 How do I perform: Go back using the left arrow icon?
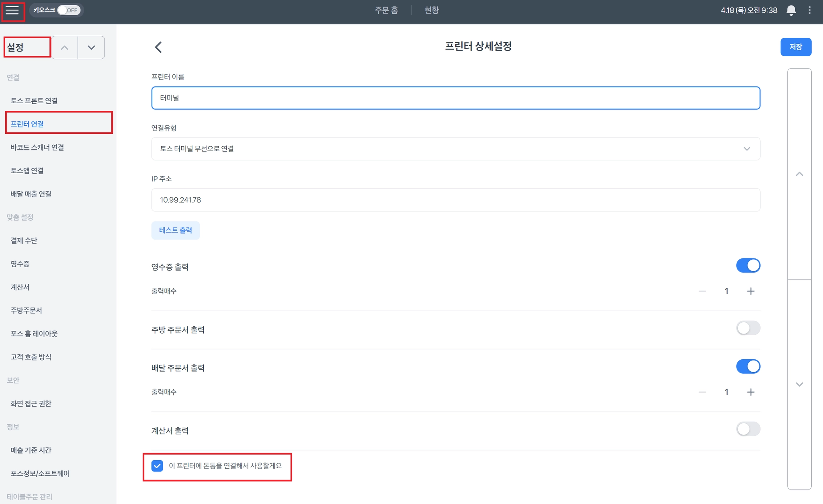point(158,47)
